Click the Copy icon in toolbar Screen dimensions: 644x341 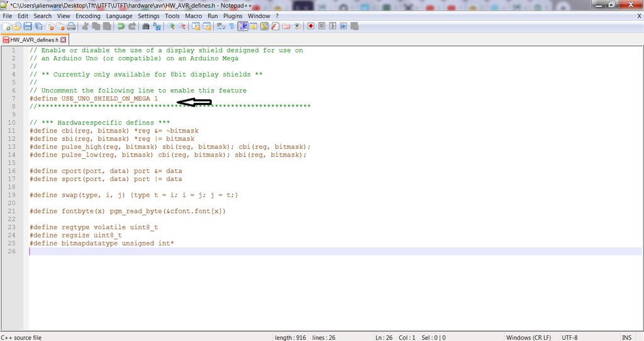tap(96, 26)
